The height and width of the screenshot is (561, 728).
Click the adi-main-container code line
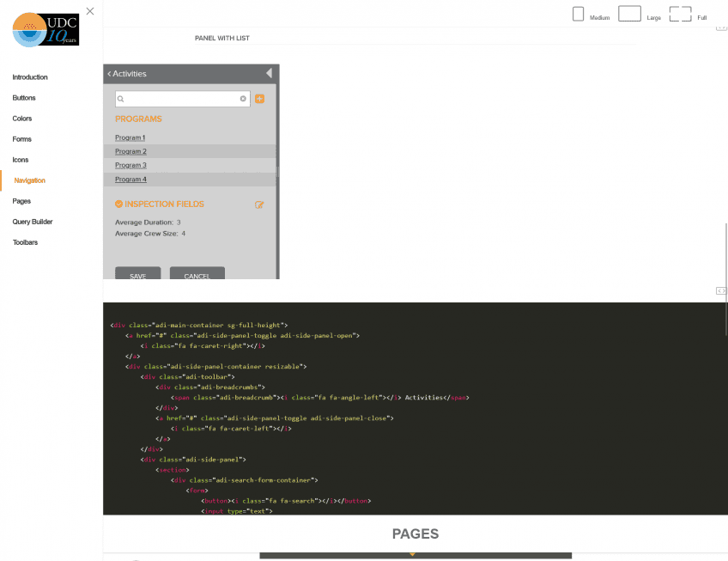(x=198, y=326)
